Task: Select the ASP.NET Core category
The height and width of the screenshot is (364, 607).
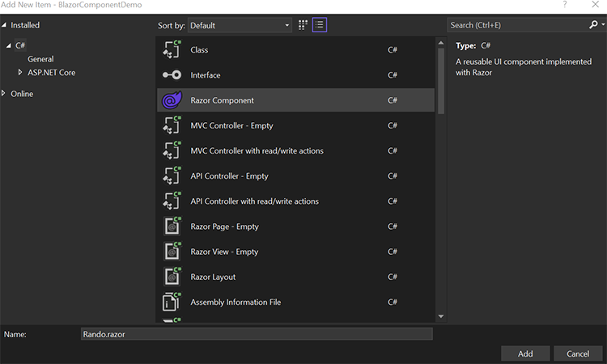Action: [52, 73]
